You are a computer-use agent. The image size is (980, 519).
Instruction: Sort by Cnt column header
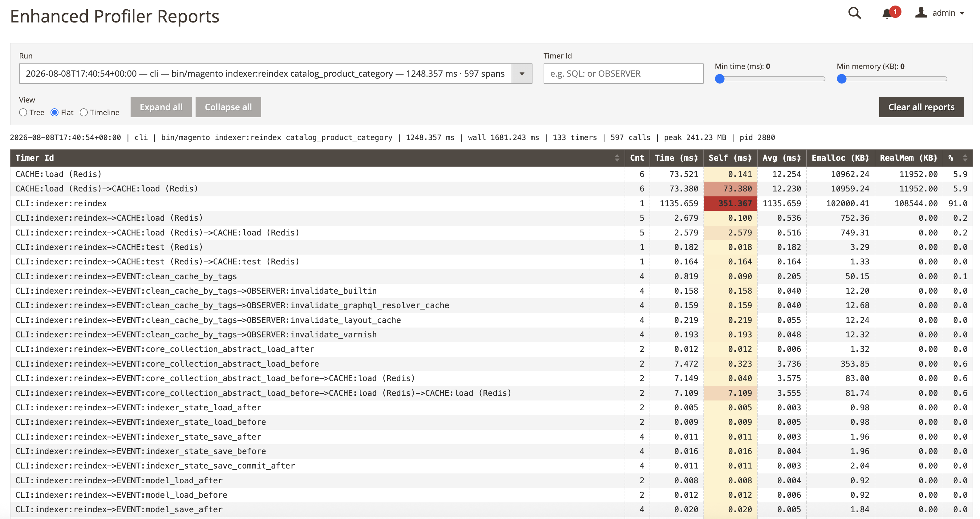(x=637, y=158)
